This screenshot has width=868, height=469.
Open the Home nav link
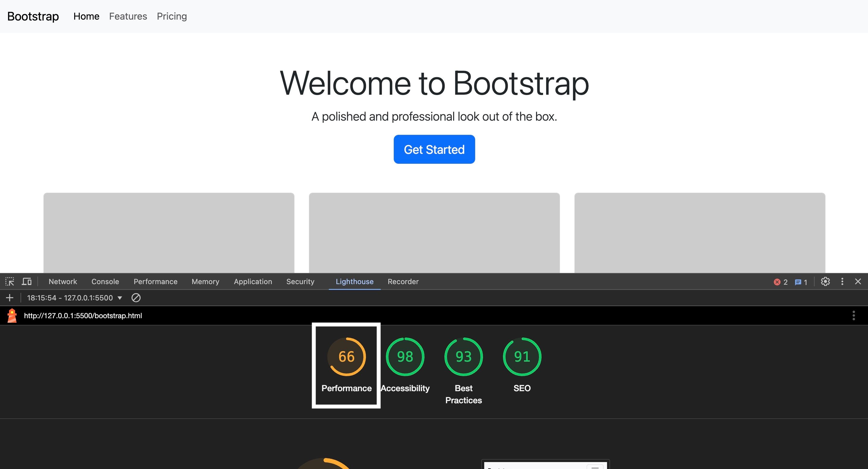point(86,16)
